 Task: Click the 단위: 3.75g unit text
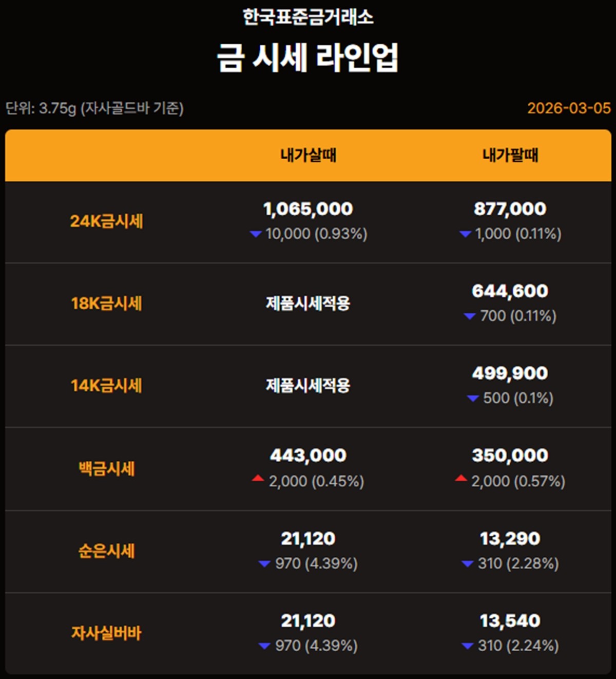pyautogui.click(x=95, y=108)
